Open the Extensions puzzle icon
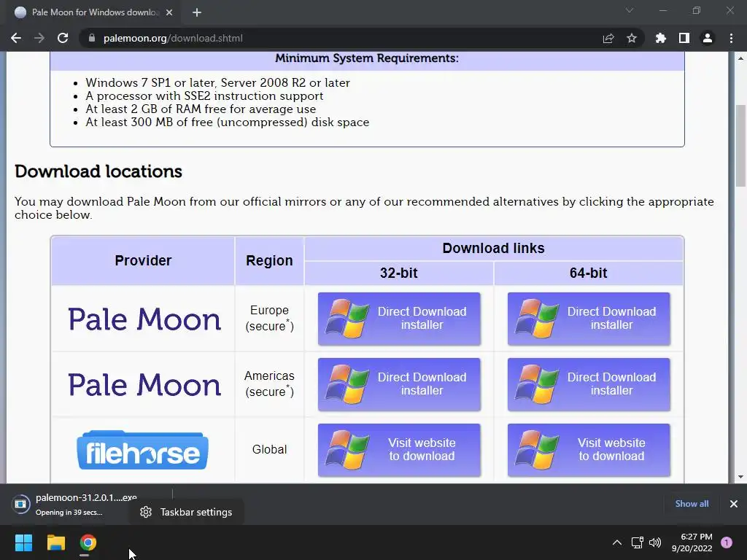Screen dimensions: 747x560 pos(661,38)
